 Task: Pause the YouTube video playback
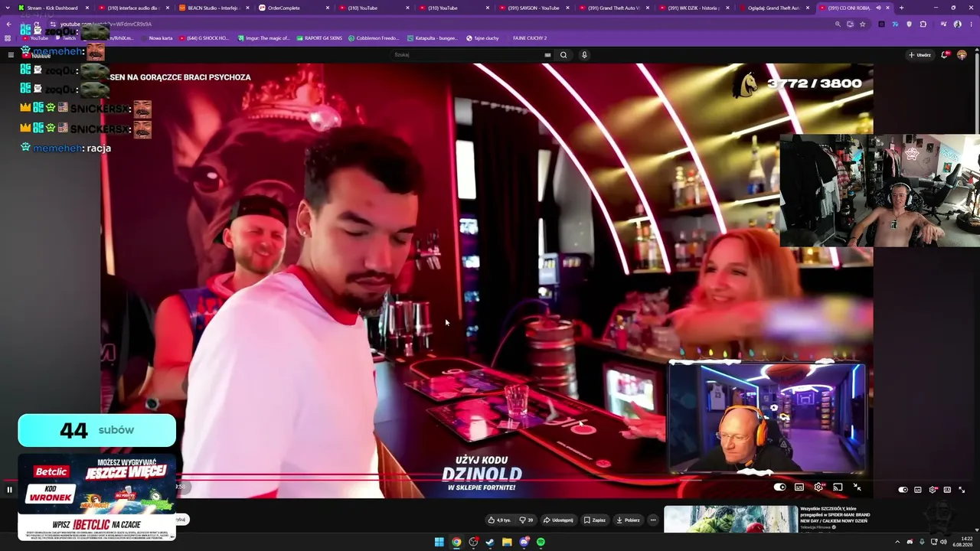[9, 490]
